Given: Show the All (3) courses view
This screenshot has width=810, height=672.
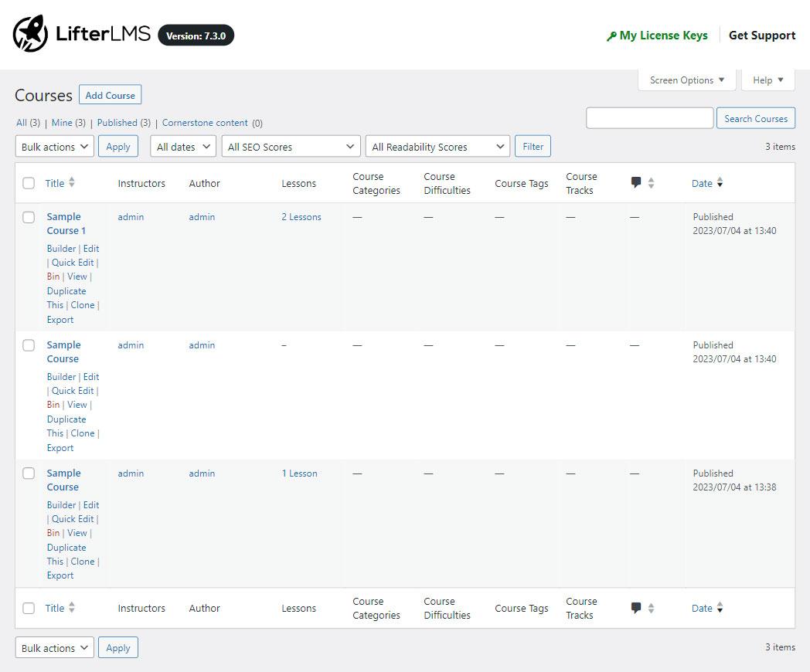Looking at the screenshot, I should pos(28,123).
